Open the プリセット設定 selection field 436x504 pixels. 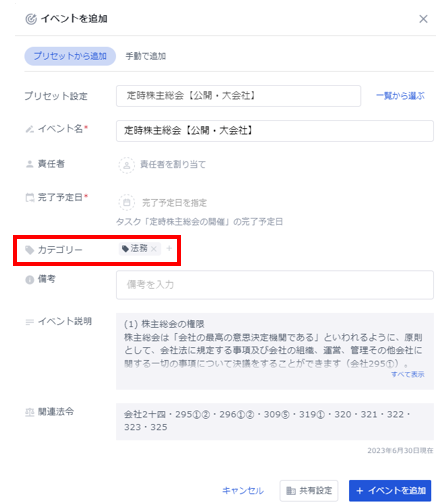pos(238,96)
